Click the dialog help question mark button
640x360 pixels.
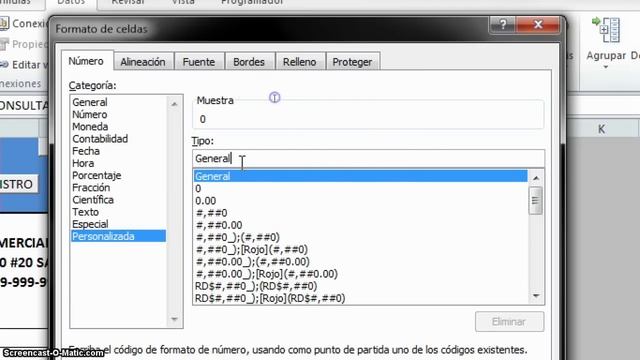[503, 24]
